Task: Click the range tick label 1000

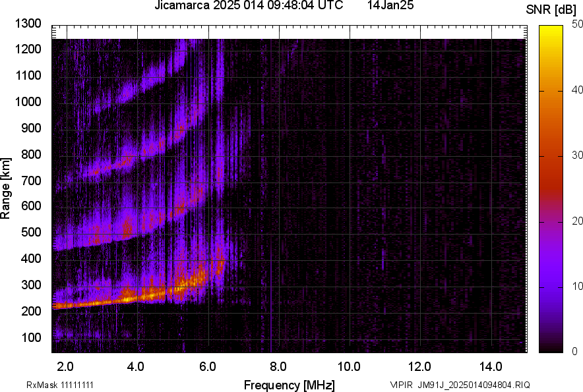Action: tap(28, 101)
